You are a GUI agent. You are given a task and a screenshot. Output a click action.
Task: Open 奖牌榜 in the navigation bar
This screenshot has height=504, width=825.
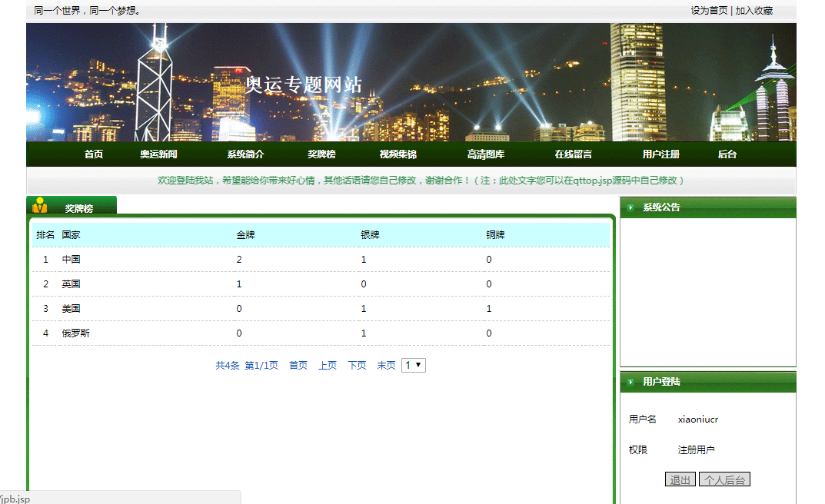coord(321,154)
